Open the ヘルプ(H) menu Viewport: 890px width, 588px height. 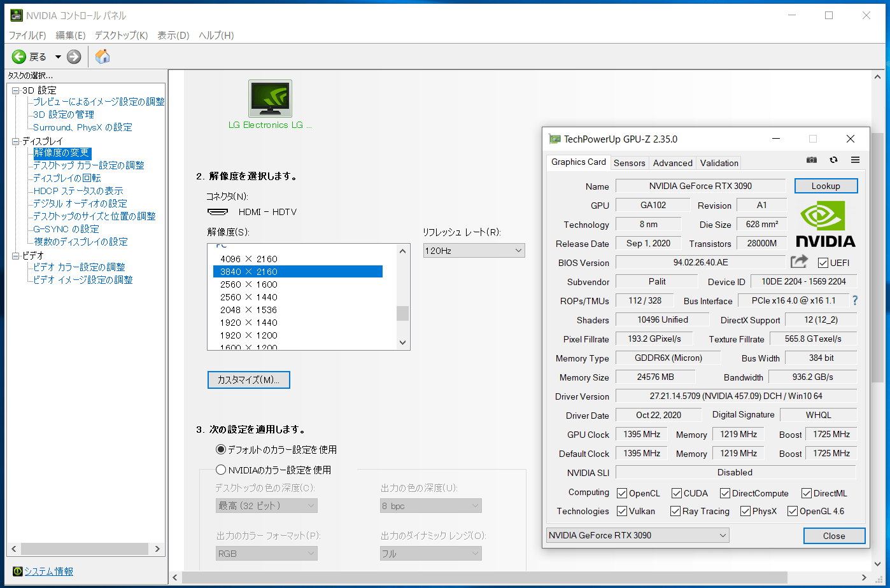[216, 36]
